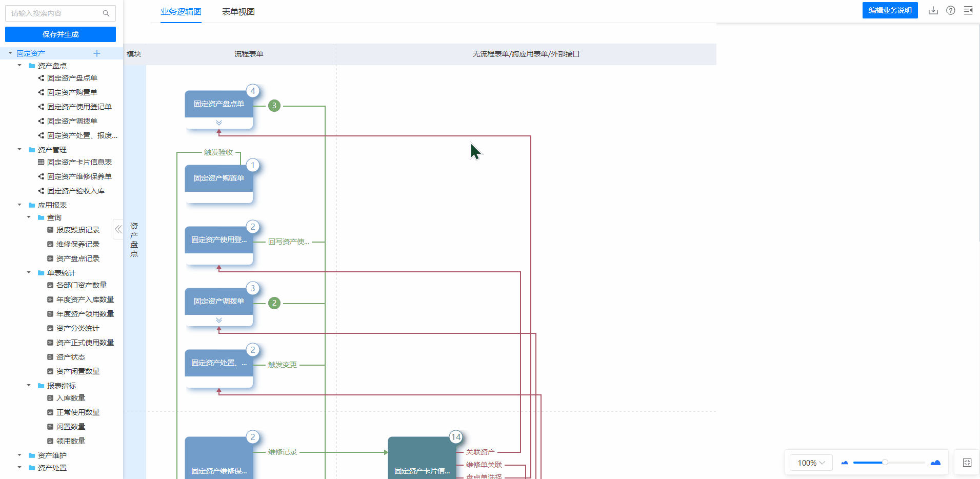The height and width of the screenshot is (479, 980).
Task: Click the count badge 14 on 固定资产卡片信息 node
Action: coord(456,437)
